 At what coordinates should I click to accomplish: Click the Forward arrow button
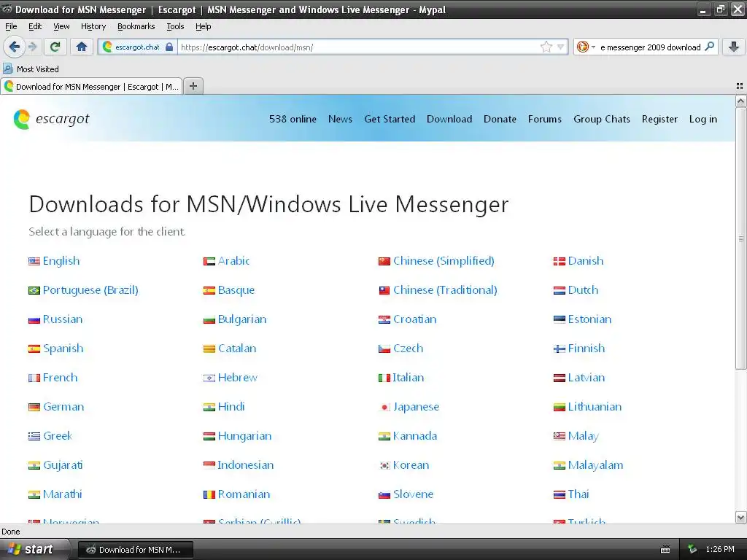click(x=32, y=47)
